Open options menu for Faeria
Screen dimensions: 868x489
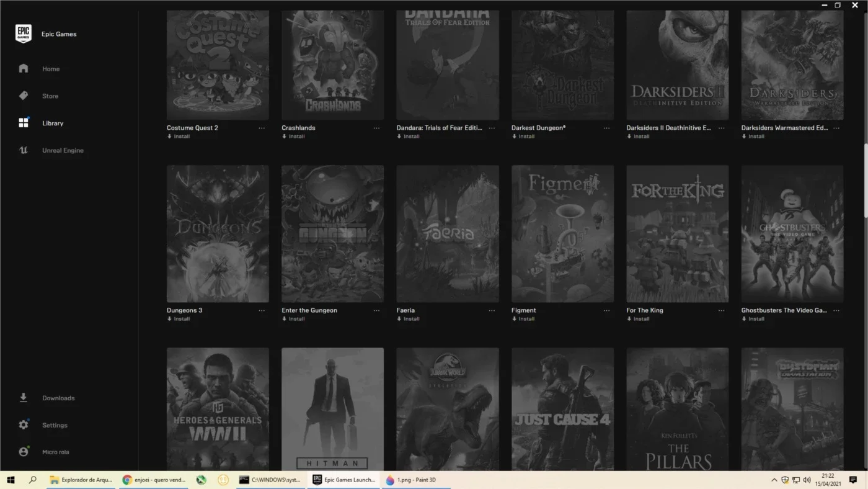coord(492,310)
